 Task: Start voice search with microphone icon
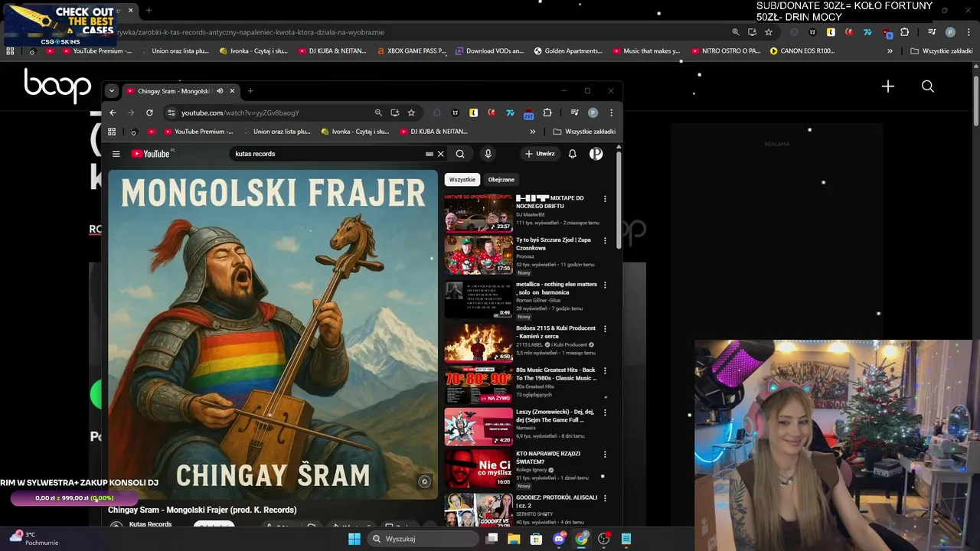click(x=488, y=154)
